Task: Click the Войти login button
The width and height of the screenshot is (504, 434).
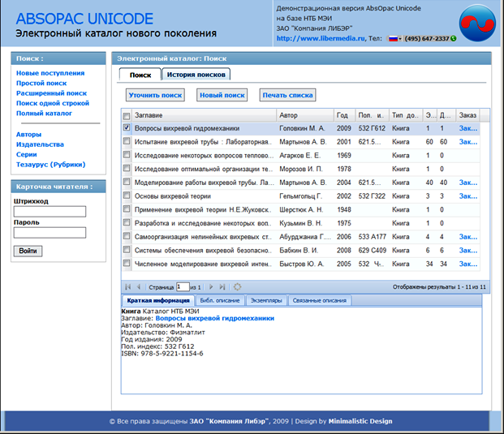Action: (x=28, y=251)
